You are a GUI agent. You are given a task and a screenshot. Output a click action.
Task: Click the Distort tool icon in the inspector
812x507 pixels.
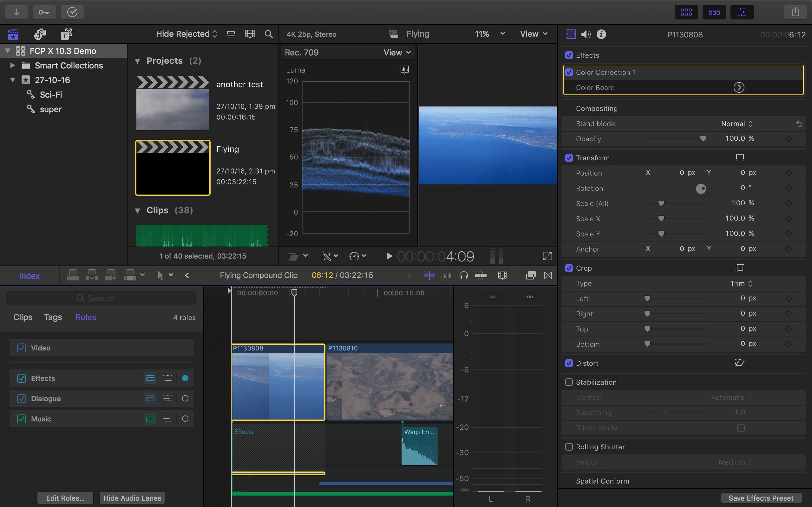click(740, 363)
